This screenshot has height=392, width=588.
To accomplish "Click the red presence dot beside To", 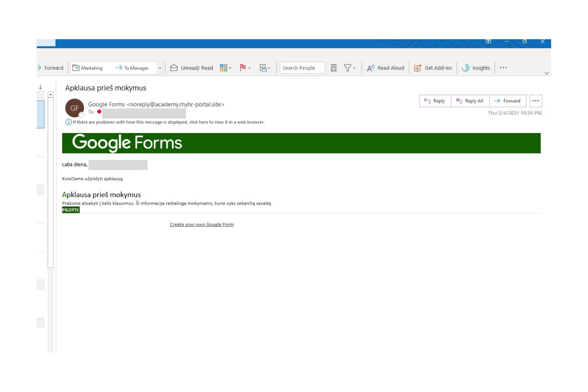I will (x=99, y=112).
